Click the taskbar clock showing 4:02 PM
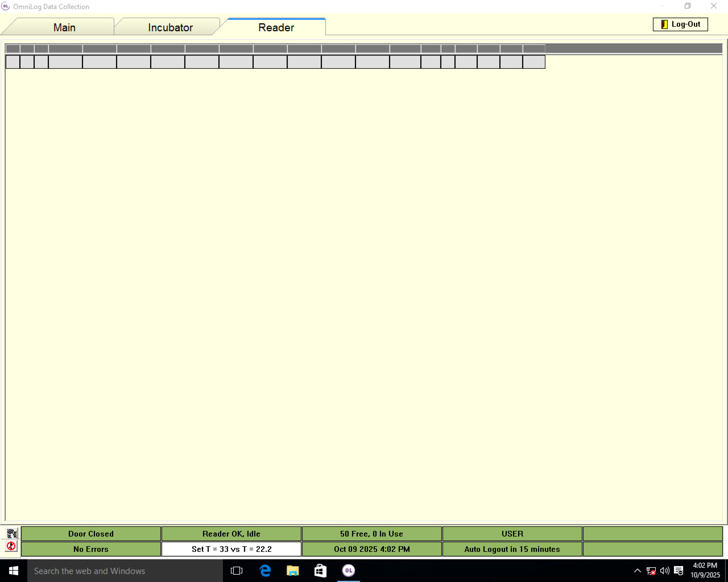The height and width of the screenshot is (582, 728). [705, 570]
